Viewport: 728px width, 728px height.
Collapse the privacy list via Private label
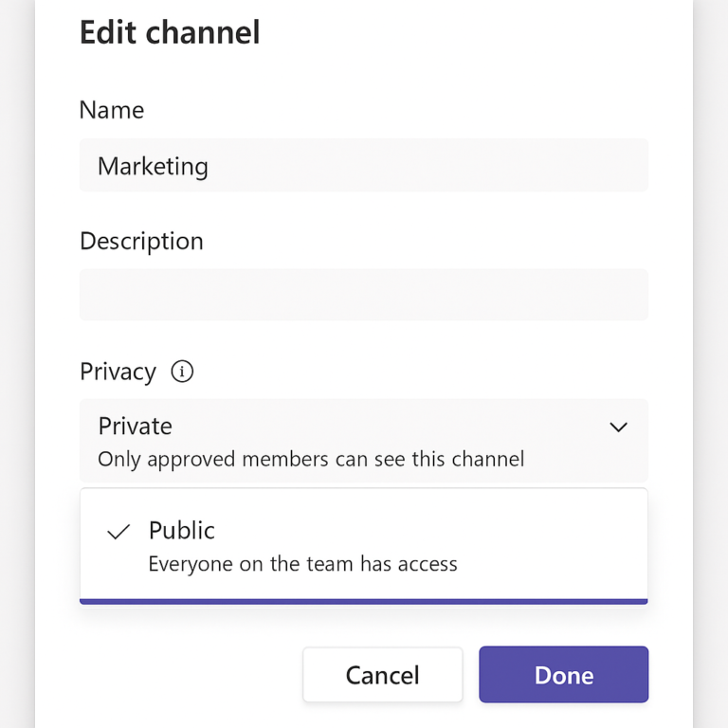(x=136, y=426)
